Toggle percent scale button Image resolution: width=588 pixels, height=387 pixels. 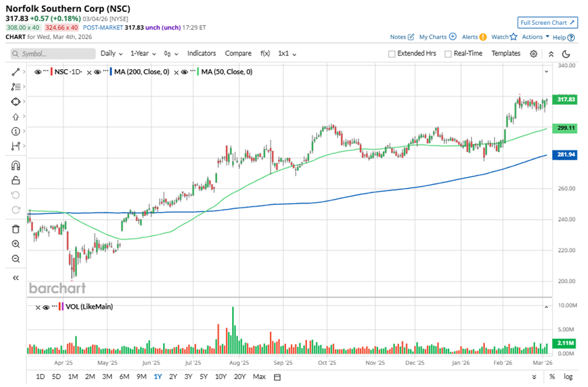[x=552, y=377]
